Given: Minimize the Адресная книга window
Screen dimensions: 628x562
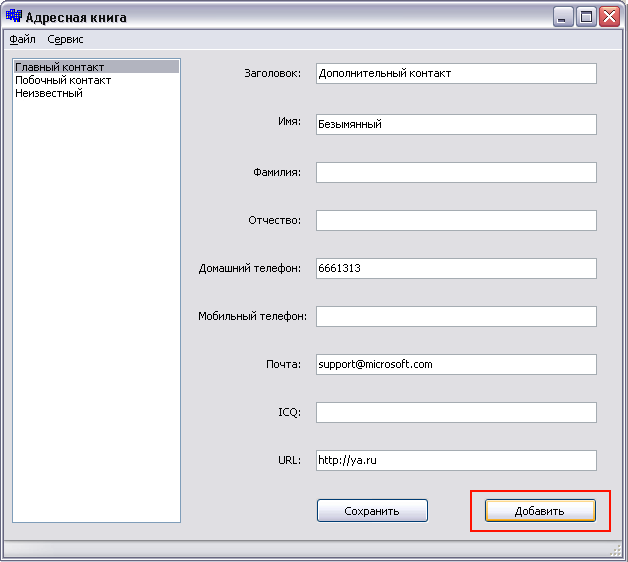Looking at the screenshot, I should 563,17.
